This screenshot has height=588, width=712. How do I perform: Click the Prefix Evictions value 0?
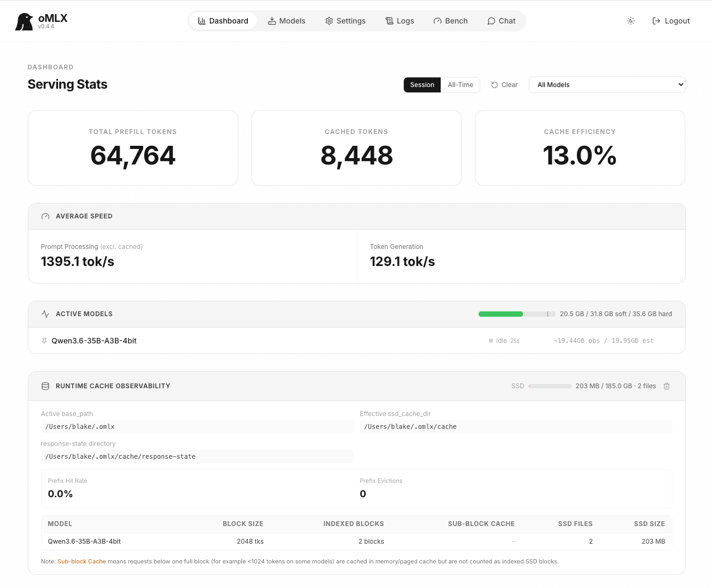363,494
